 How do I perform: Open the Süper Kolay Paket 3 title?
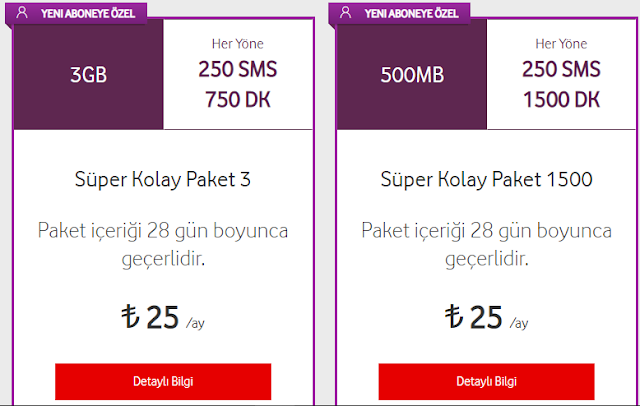(x=162, y=180)
